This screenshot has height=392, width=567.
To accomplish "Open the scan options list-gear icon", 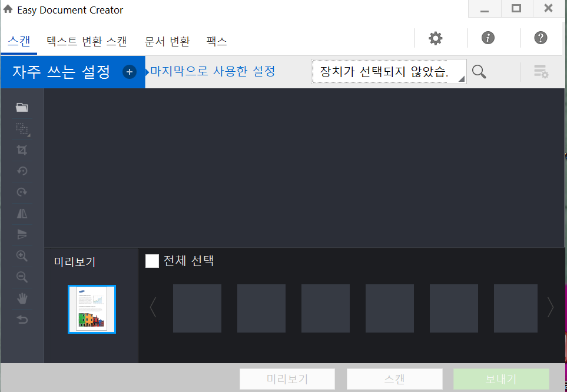I will pyautogui.click(x=541, y=72).
